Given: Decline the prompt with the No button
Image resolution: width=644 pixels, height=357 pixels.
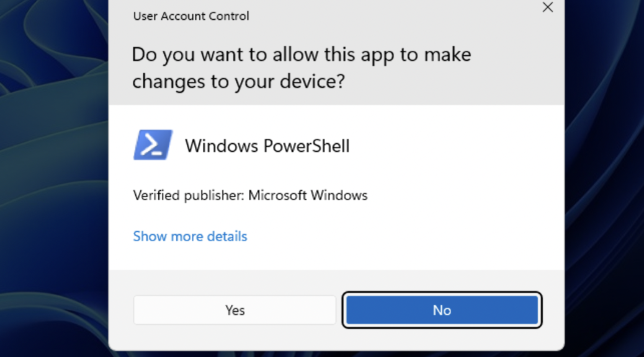Looking at the screenshot, I should 442,311.
